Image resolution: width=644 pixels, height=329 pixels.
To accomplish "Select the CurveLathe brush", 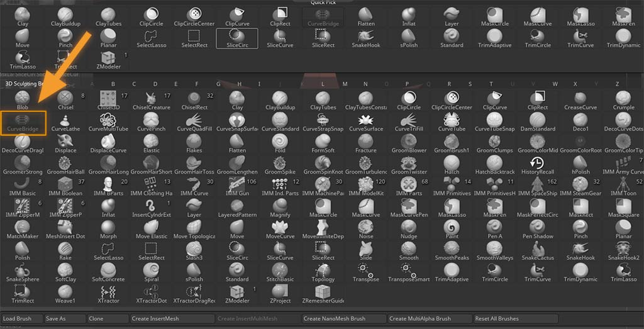I will pos(65,122).
